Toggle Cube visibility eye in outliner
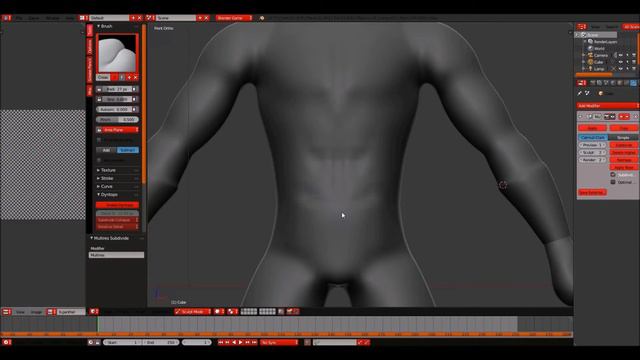Screen dimensions: 640x360 coord(621,62)
